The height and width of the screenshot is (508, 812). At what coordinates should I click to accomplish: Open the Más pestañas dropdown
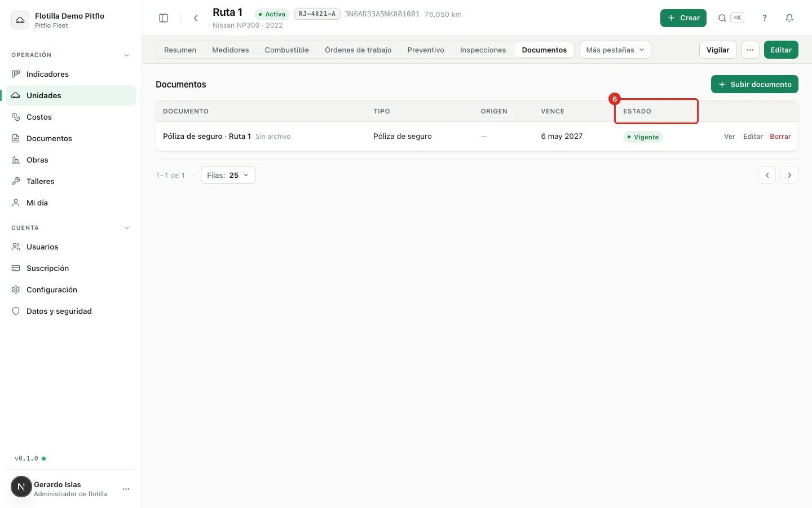pyautogui.click(x=615, y=50)
